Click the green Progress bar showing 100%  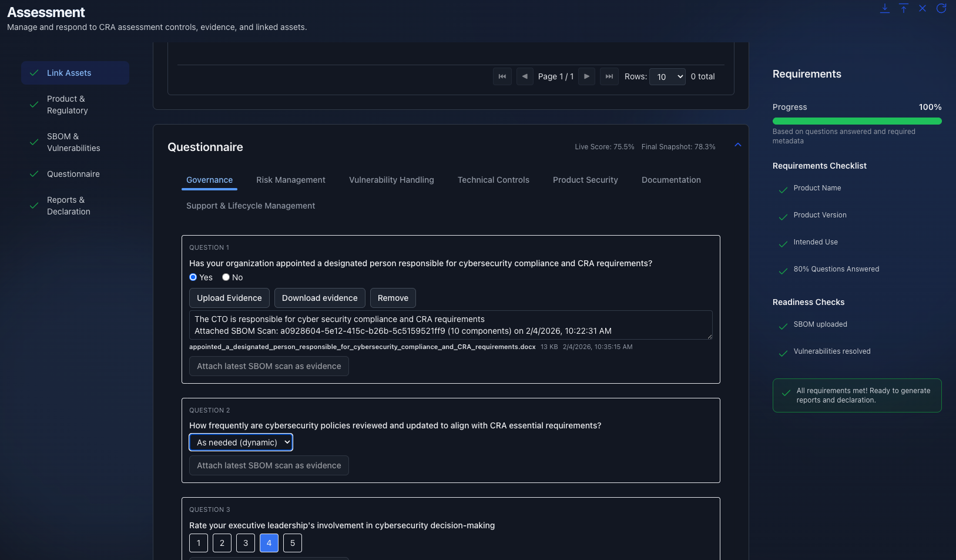[x=857, y=120]
